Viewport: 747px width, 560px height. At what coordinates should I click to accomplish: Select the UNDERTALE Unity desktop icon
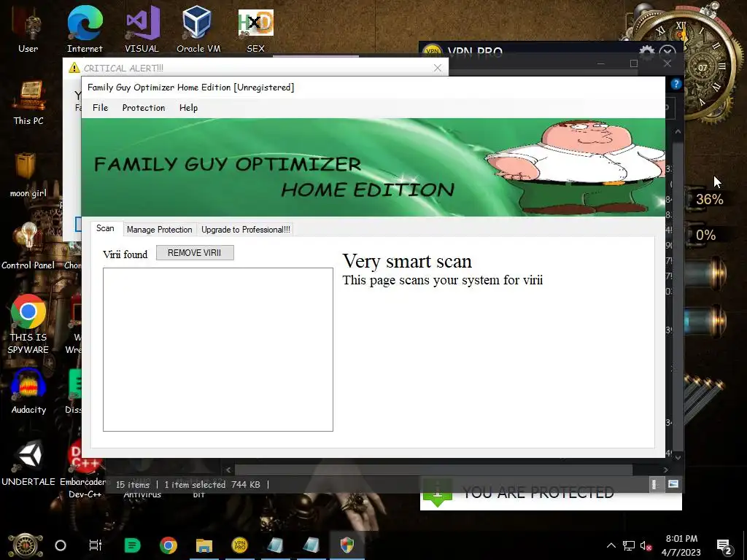tap(28, 463)
